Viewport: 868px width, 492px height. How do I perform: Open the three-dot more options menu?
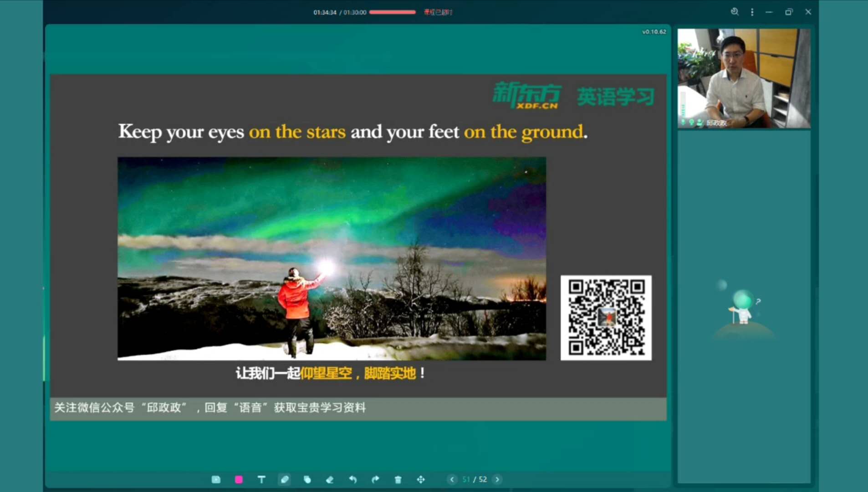point(752,12)
